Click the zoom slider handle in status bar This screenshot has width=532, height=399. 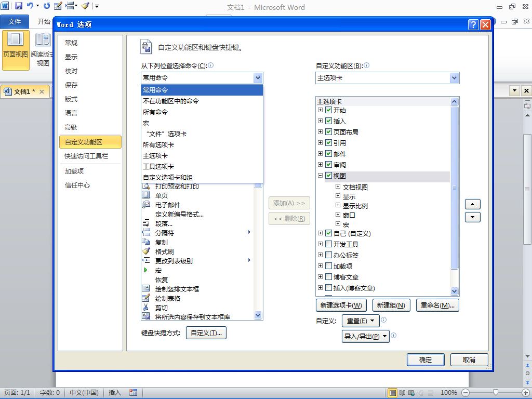[496, 393]
